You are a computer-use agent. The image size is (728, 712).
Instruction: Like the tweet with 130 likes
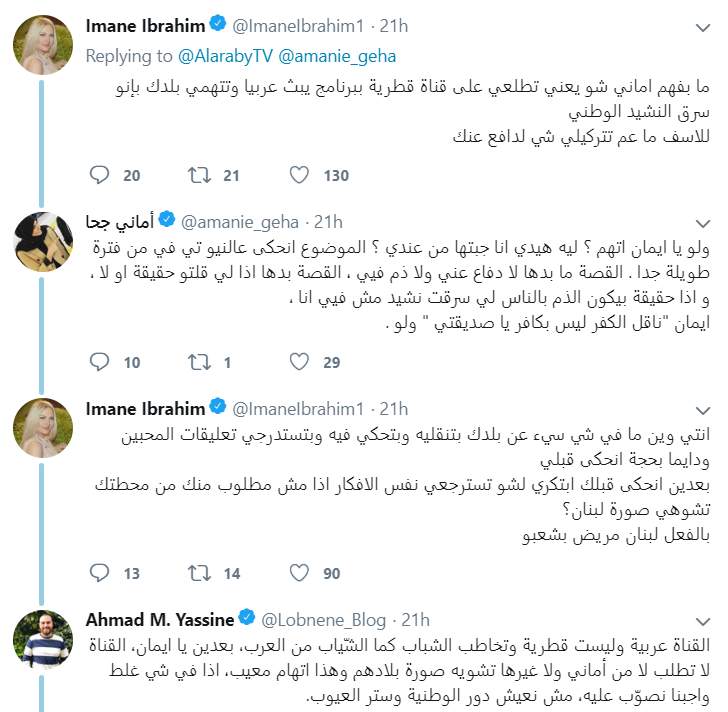(299, 175)
